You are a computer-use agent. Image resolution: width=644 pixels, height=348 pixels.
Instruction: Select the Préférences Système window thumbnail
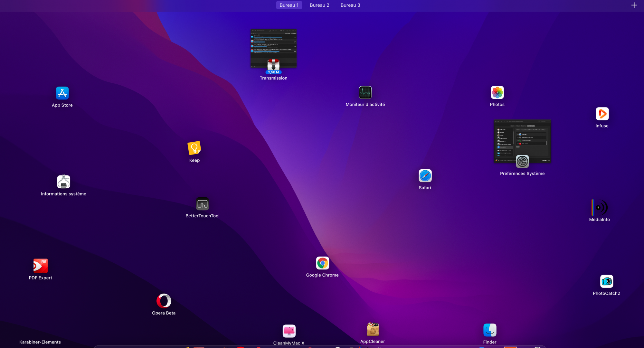(x=522, y=141)
